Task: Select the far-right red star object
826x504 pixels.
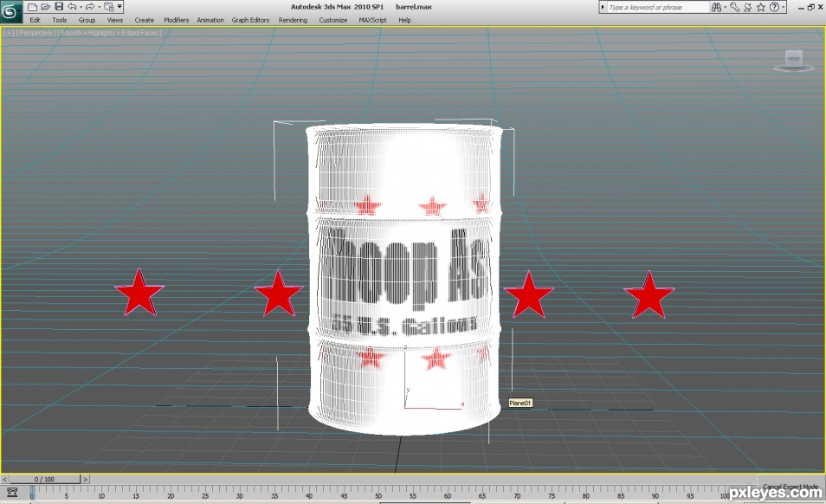Action: [x=649, y=295]
